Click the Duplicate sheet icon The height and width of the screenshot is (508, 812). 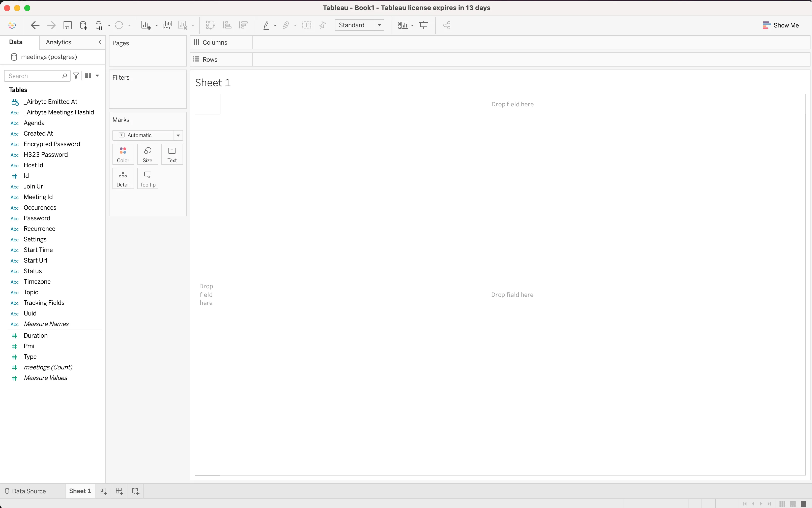167,25
